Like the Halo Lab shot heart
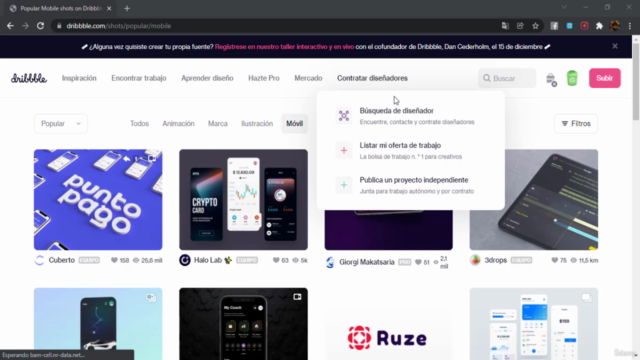Viewport: 640px width, 360px height. (276, 260)
